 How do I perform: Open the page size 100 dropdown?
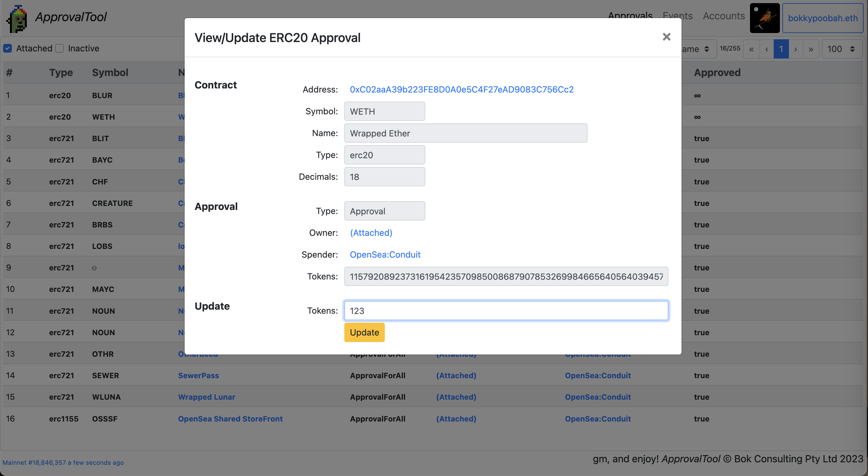pyautogui.click(x=841, y=49)
